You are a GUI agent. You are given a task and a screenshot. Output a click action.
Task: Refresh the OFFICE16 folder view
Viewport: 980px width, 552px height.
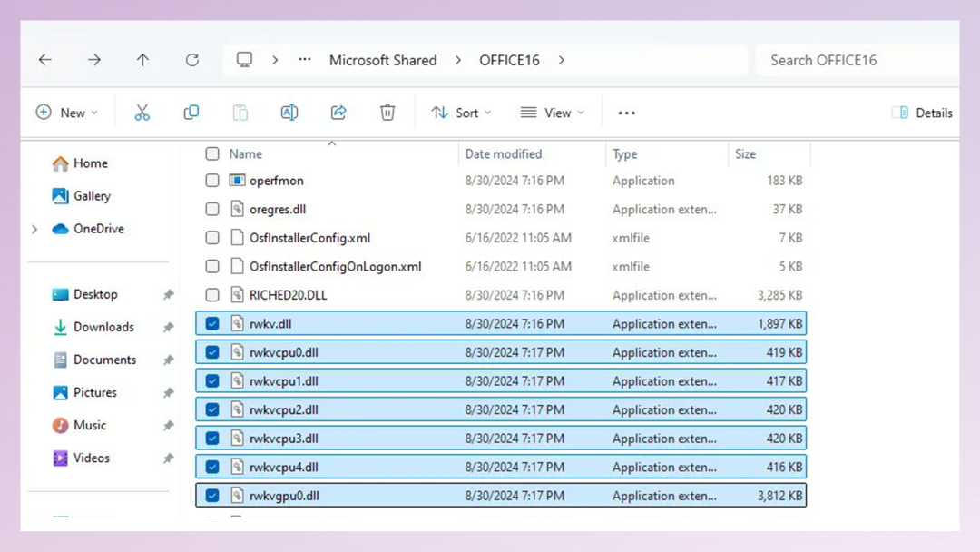pyautogui.click(x=192, y=60)
